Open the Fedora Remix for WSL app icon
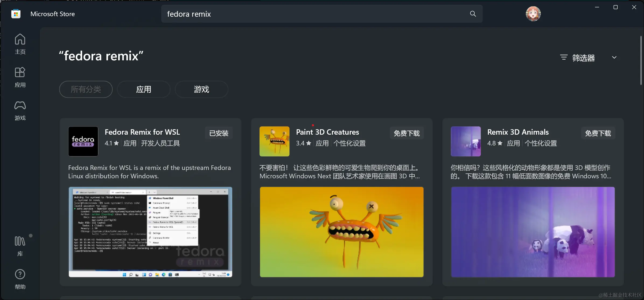The image size is (644, 300). point(83,141)
